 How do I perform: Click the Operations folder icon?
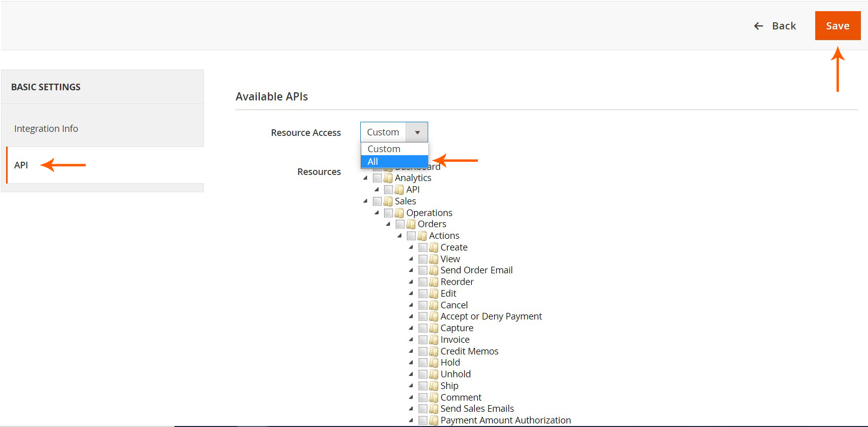click(400, 213)
